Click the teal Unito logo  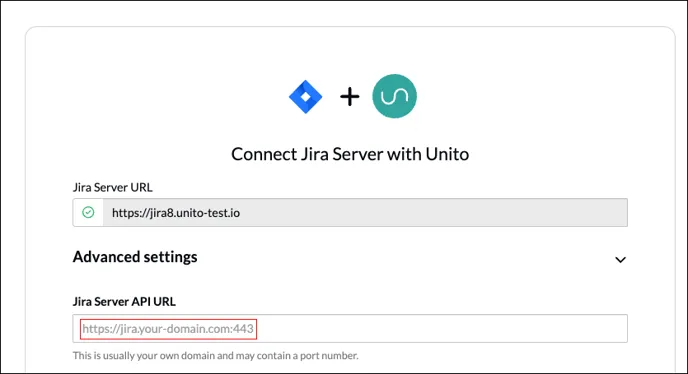[394, 96]
